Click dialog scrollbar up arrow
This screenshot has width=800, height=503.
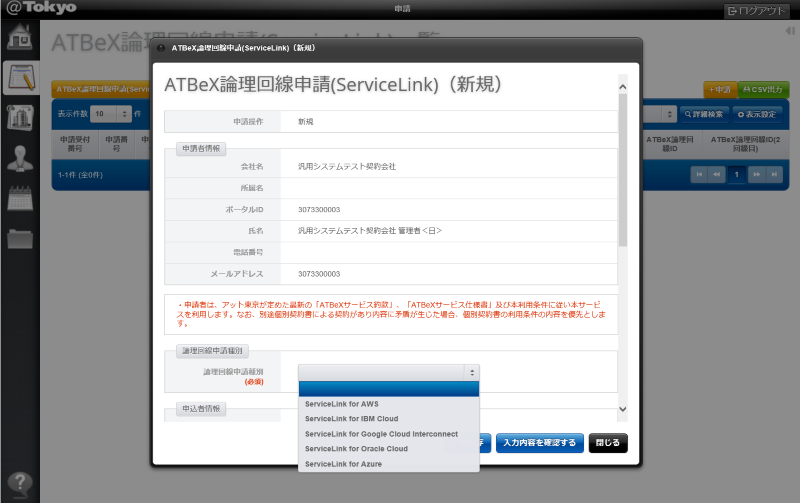[x=622, y=87]
